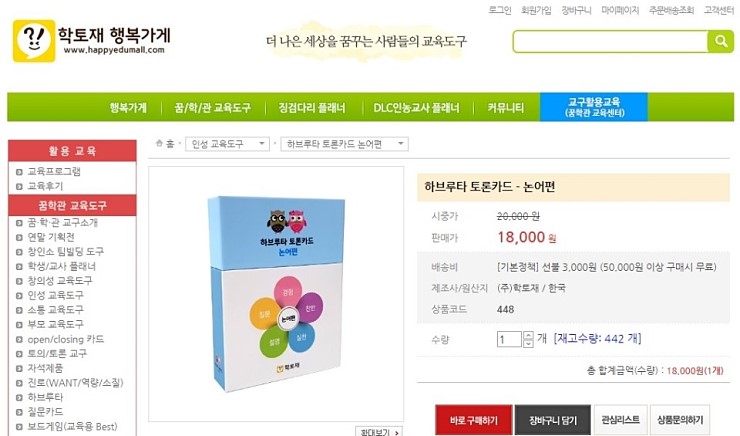Decrease quantity with the down arrow
Screen dimensions: 740x436
529,343
